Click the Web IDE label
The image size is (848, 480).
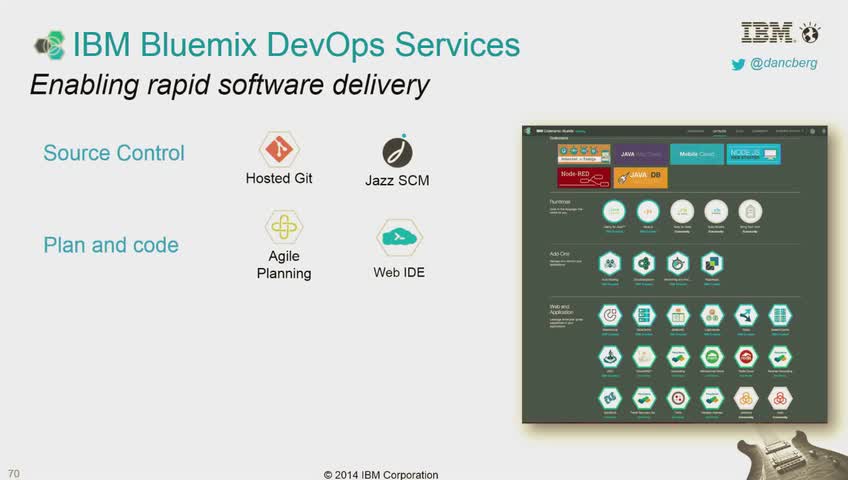coord(399,272)
